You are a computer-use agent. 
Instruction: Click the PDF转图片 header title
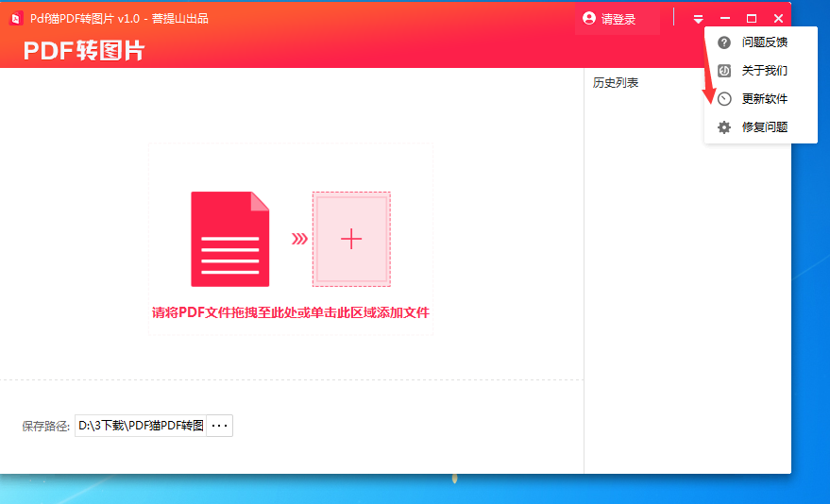tap(84, 51)
